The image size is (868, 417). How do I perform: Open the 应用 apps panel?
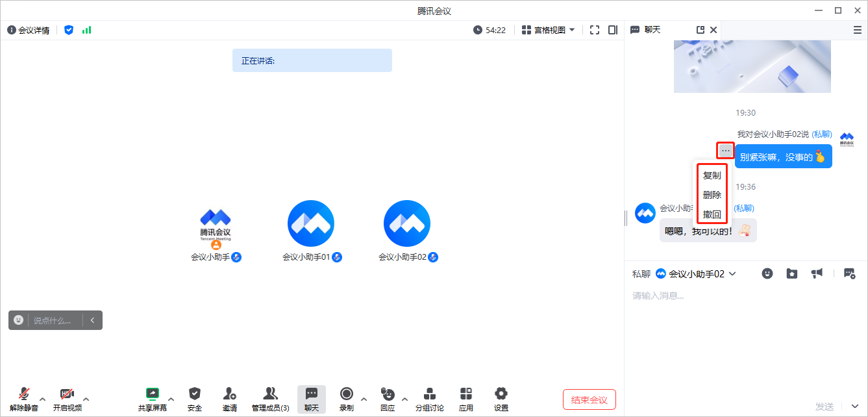click(466, 399)
